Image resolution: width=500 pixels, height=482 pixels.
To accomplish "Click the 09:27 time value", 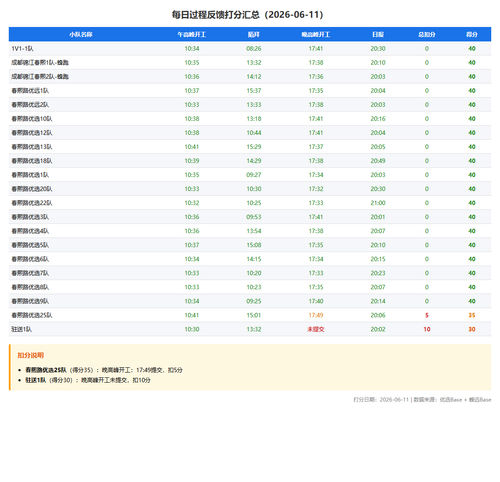I will (x=254, y=175).
